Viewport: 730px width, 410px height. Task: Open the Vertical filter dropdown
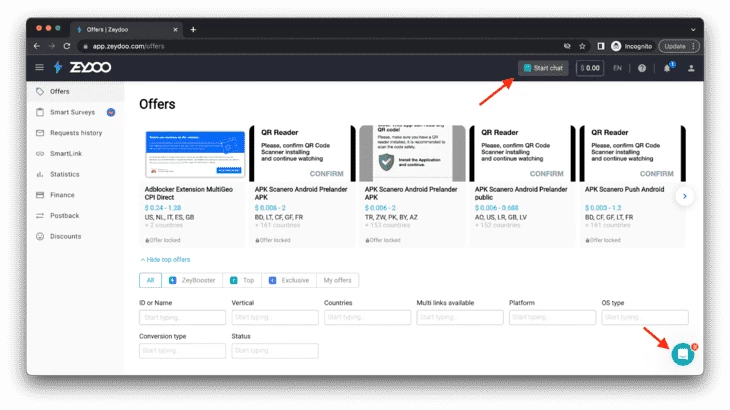click(275, 317)
